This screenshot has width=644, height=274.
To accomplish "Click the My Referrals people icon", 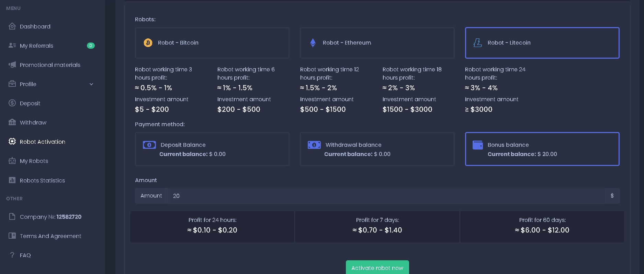I will tap(12, 45).
